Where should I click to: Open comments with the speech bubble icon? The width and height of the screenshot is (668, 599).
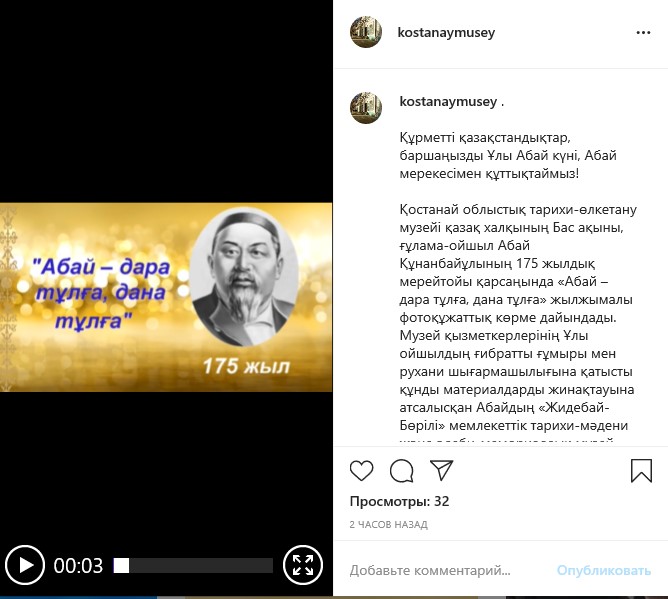401,470
